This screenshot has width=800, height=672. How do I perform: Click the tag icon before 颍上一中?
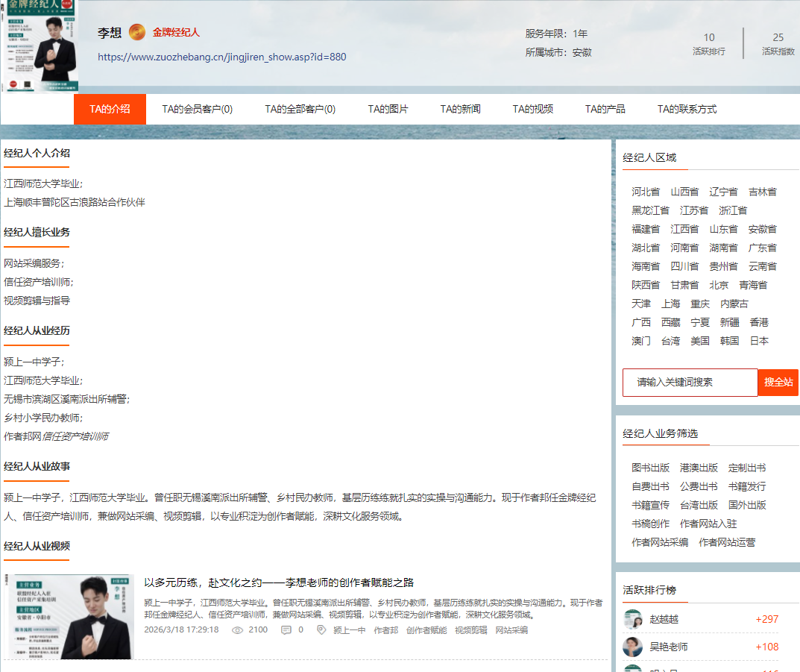(x=321, y=630)
